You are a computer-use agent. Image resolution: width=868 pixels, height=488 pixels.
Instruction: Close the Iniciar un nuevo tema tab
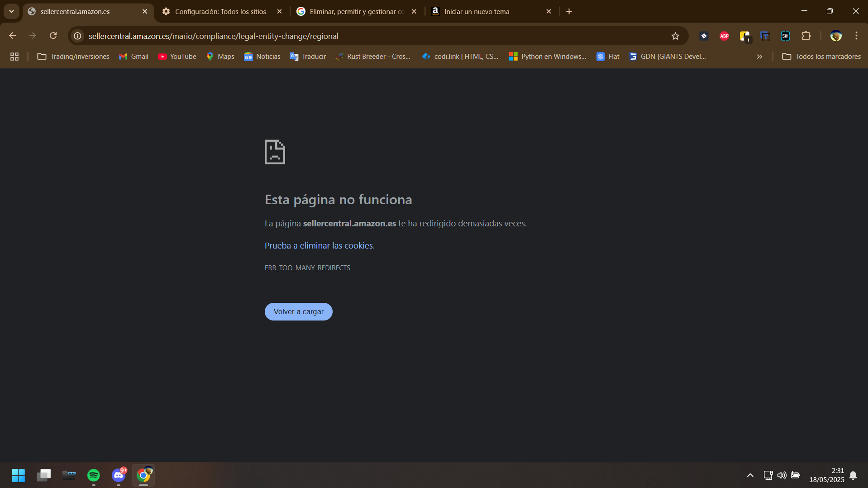548,12
